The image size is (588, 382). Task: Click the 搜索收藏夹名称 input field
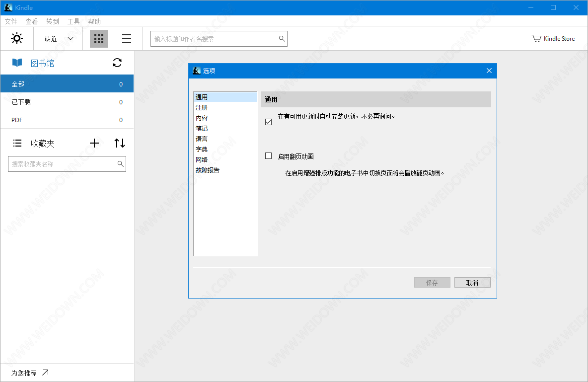tap(62, 164)
